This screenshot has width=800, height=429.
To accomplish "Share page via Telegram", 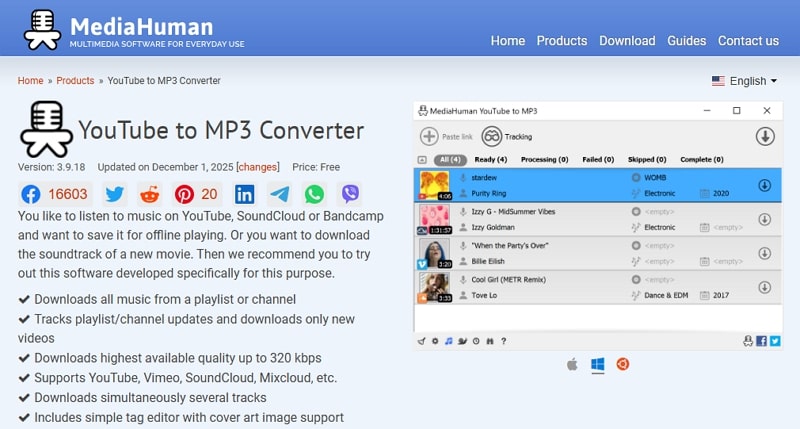I will point(280,194).
